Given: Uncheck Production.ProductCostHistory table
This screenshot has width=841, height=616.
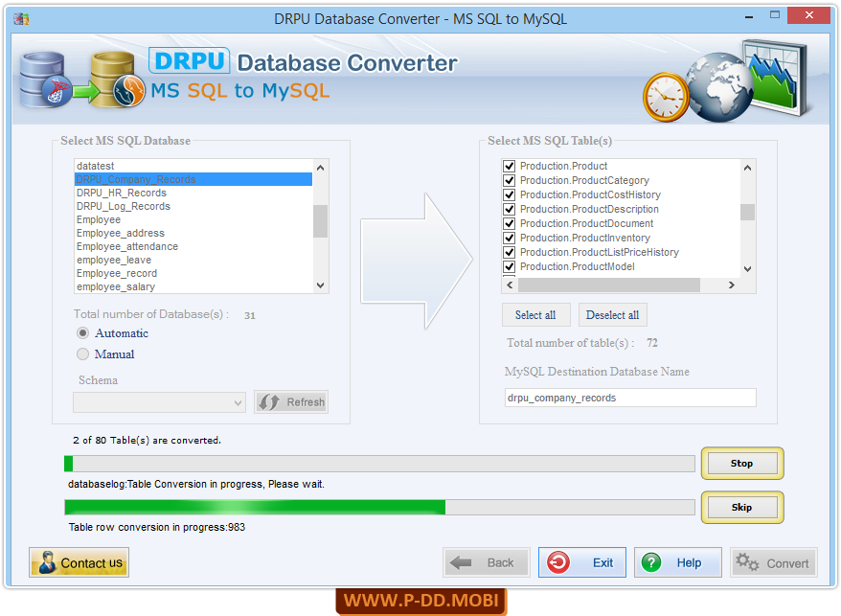Looking at the screenshot, I should point(509,194).
